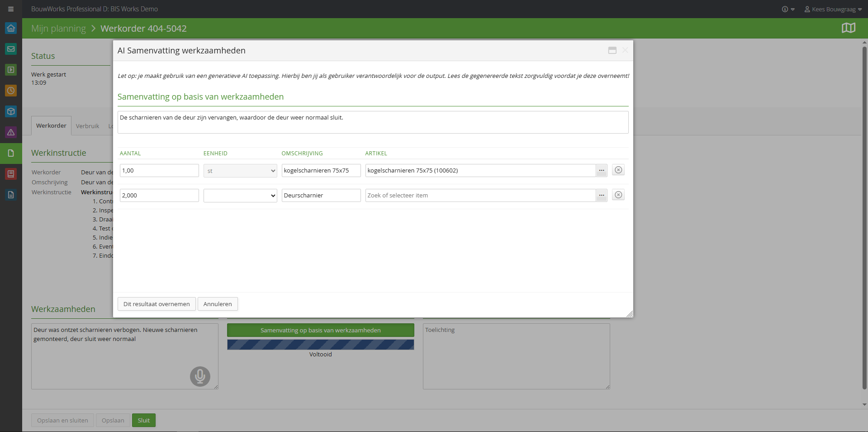Click the ARTIKEL column header
The width and height of the screenshot is (868, 432).
pyautogui.click(x=376, y=154)
